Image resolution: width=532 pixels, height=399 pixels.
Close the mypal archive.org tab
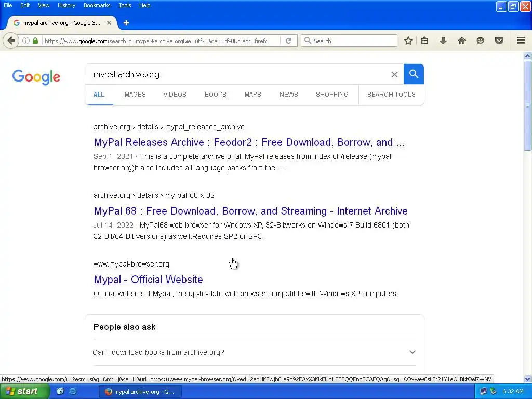[109, 23]
